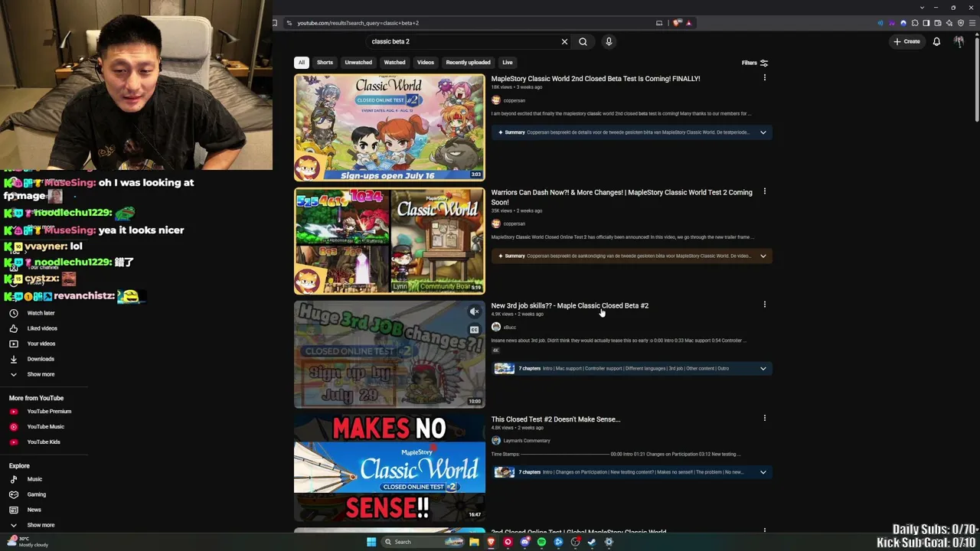This screenshot has height=551, width=980.
Task: Expand summary of 2nd Closed Beta Test video
Action: coord(763,132)
